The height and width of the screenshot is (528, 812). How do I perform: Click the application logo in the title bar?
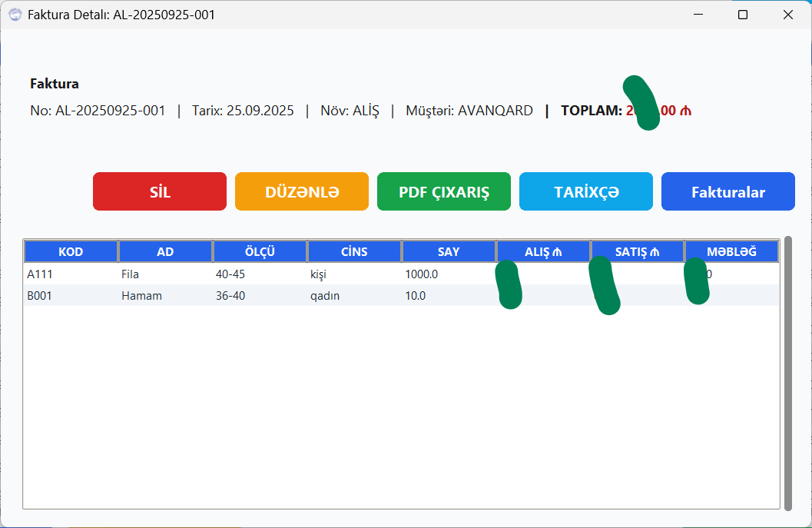tap(15, 15)
